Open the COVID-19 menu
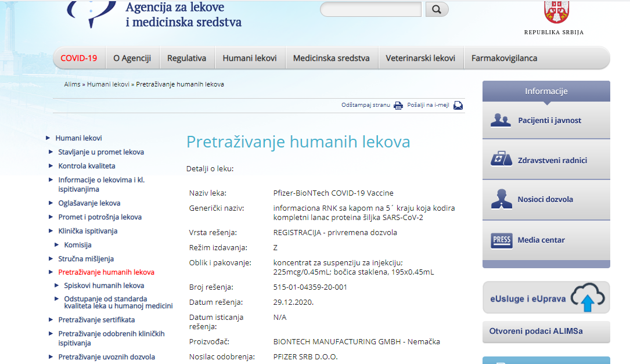 click(79, 58)
